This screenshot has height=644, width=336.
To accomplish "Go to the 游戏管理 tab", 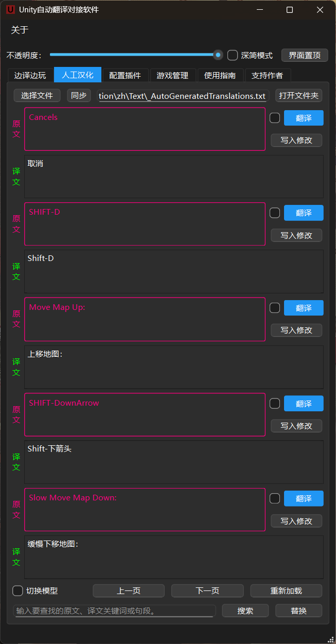I will click(x=172, y=75).
